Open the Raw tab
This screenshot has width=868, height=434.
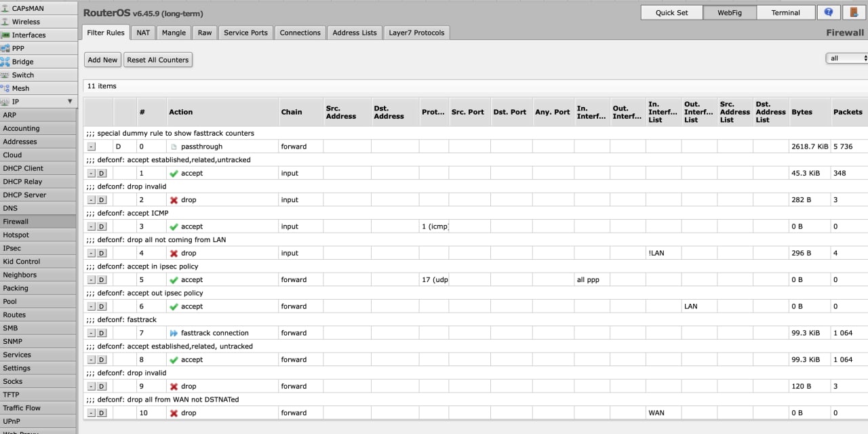click(205, 33)
